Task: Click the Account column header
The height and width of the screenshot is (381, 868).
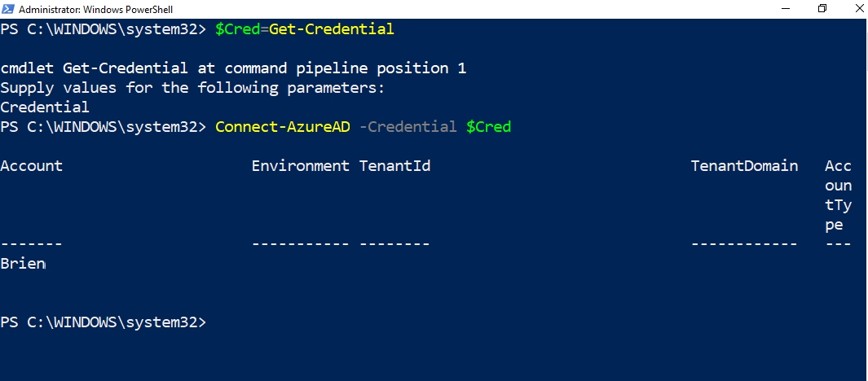Action: tap(32, 166)
